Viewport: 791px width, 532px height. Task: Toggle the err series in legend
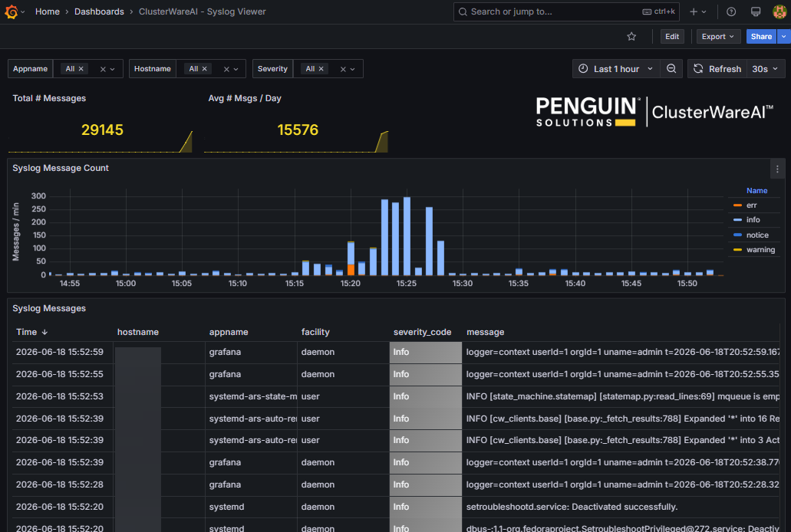[x=751, y=205]
